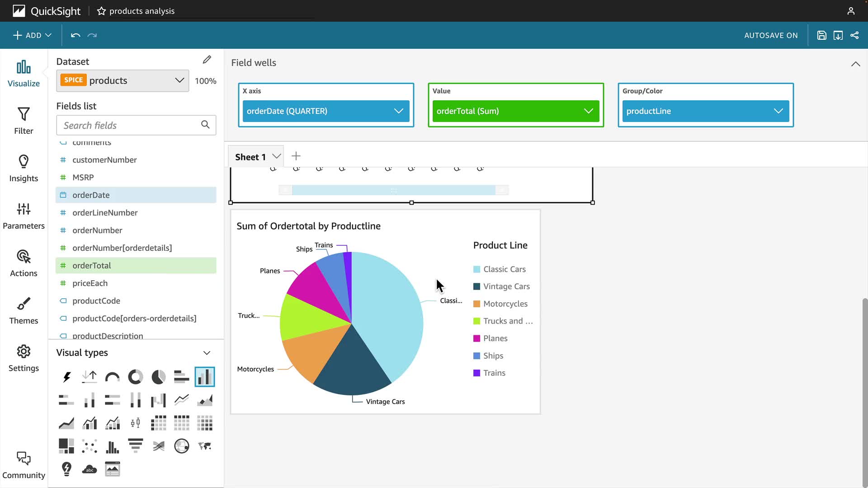
Task: Toggle Planes in the Product Line legend
Action: coord(495,338)
